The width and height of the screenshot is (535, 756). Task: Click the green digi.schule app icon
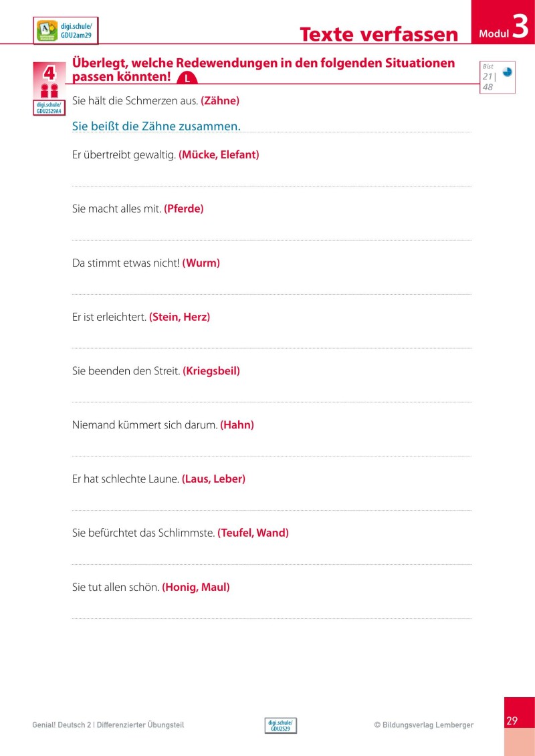point(47,31)
